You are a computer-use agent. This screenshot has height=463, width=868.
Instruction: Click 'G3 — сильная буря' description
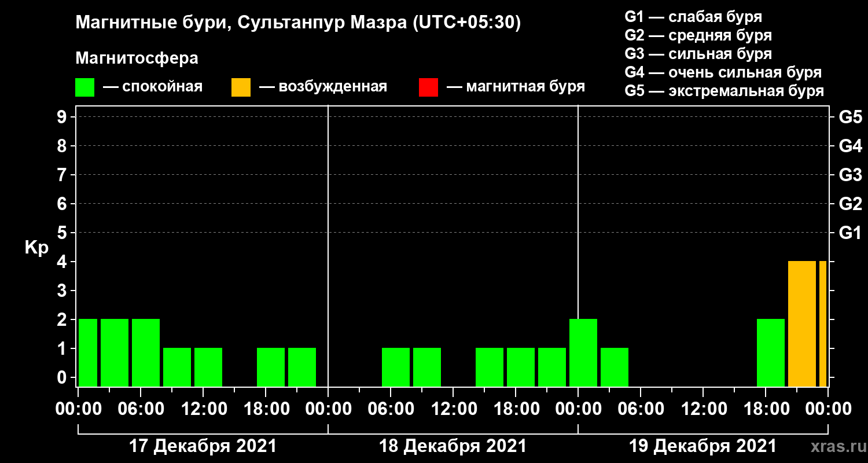(698, 54)
